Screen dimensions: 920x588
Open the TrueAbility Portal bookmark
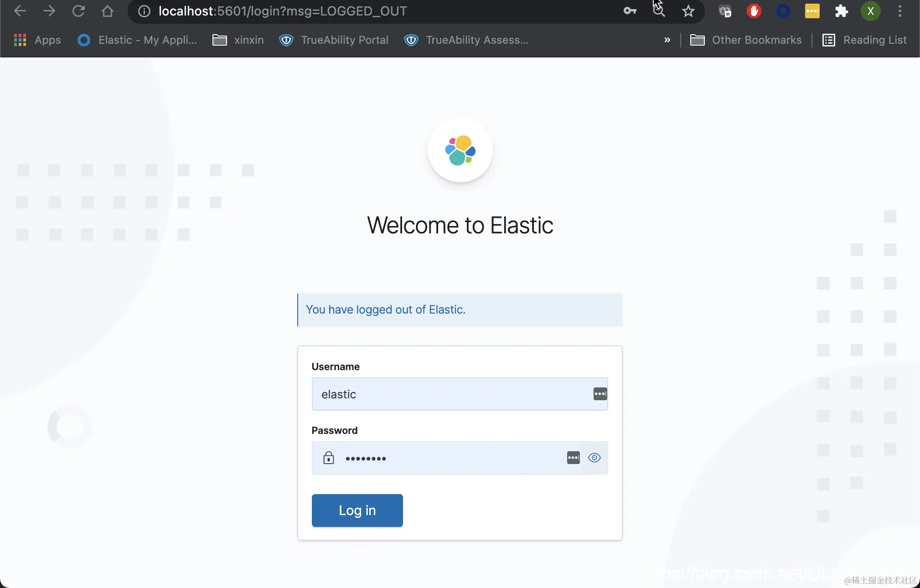pyautogui.click(x=334, y=40)
